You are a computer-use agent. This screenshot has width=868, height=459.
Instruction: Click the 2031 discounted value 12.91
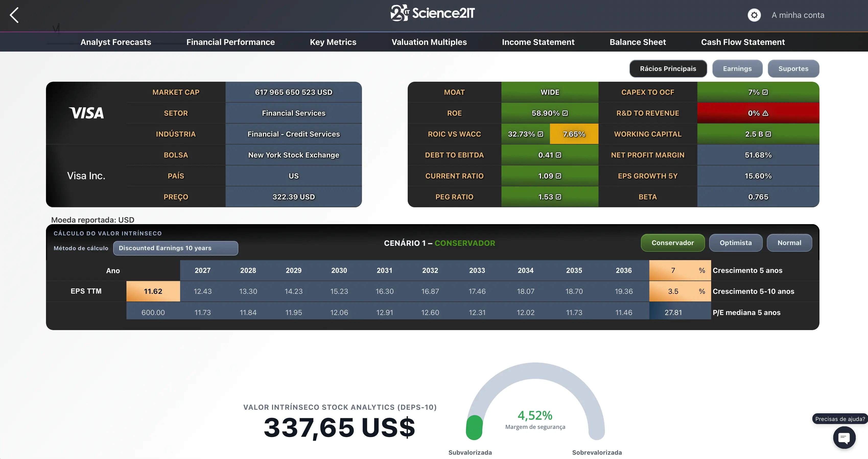click(384, 312)
